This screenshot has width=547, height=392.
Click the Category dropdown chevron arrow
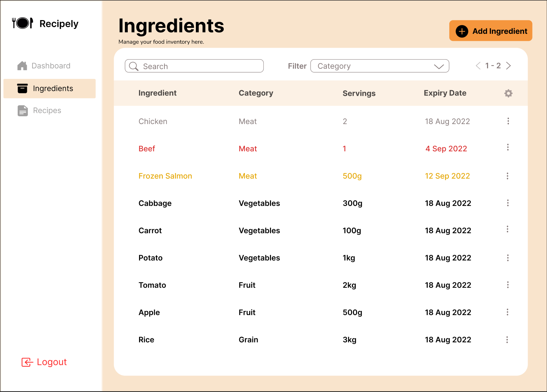click(x=439, y=67)
